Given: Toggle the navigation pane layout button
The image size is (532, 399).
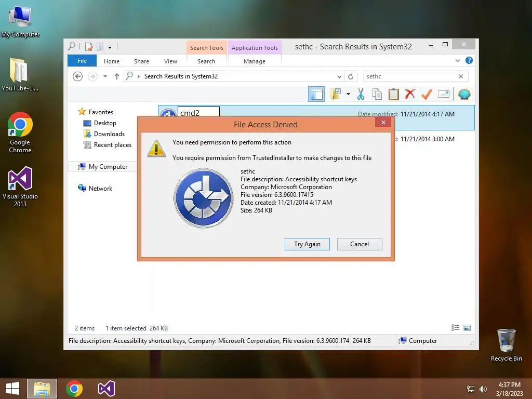Looking at the screenshot, I should (x=316, y=94).
